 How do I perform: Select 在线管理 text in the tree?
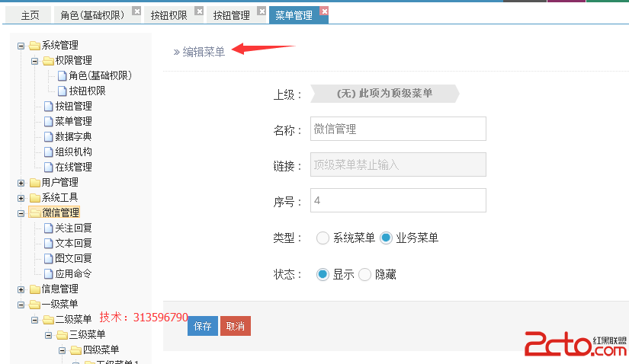pyautogui.click(x=73, y=168)
